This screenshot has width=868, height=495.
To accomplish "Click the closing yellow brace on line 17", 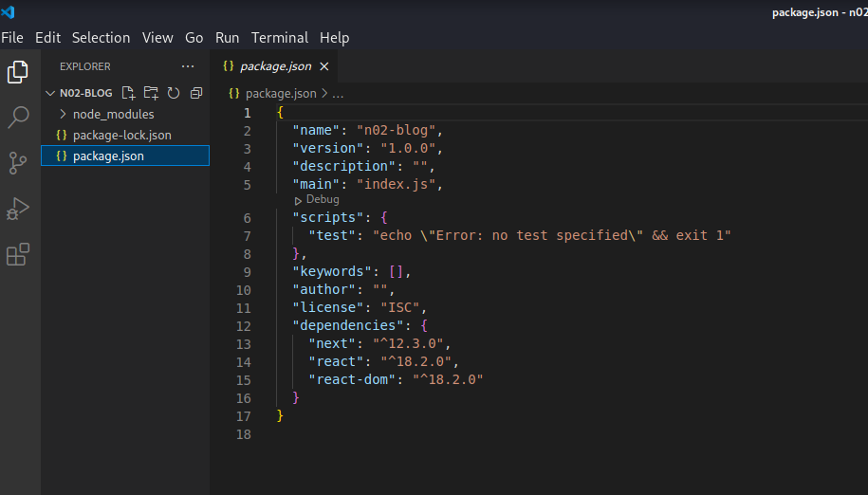I will pyautogui.click(x=280, y=415).
